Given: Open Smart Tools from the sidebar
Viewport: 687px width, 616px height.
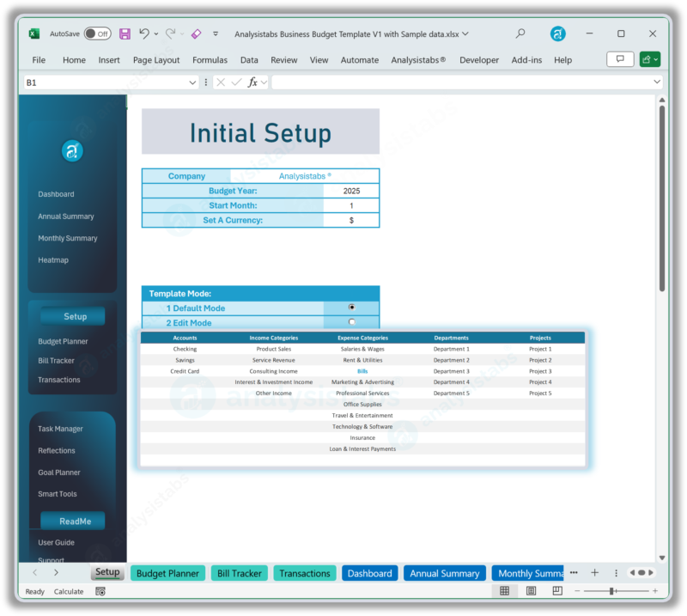Looking at the screenshot, I should [58, 494].
